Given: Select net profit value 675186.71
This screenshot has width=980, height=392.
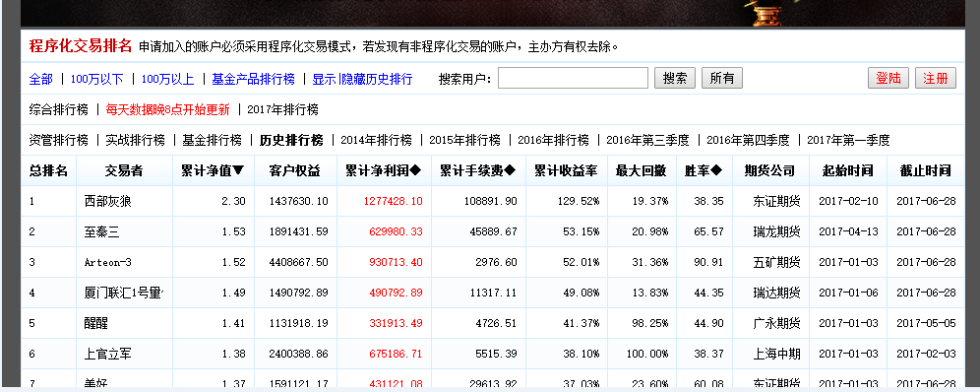Looking at the screenshot, I should [396, 354].
